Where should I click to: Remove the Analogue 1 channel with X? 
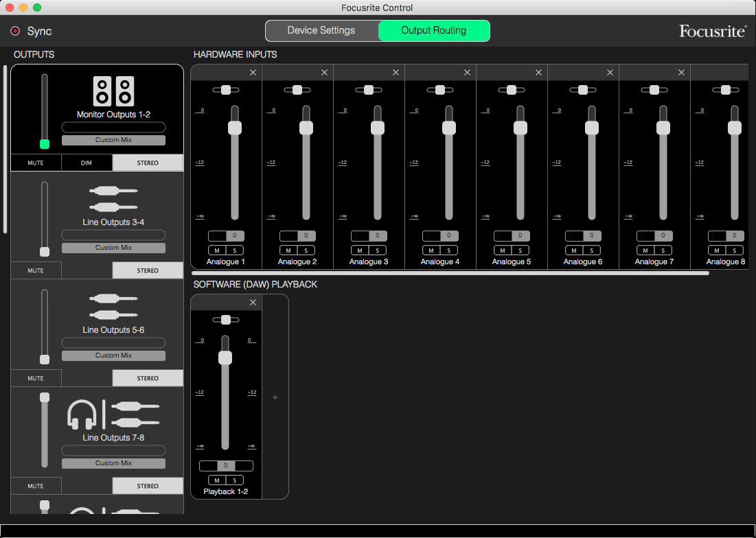point(253,73)
